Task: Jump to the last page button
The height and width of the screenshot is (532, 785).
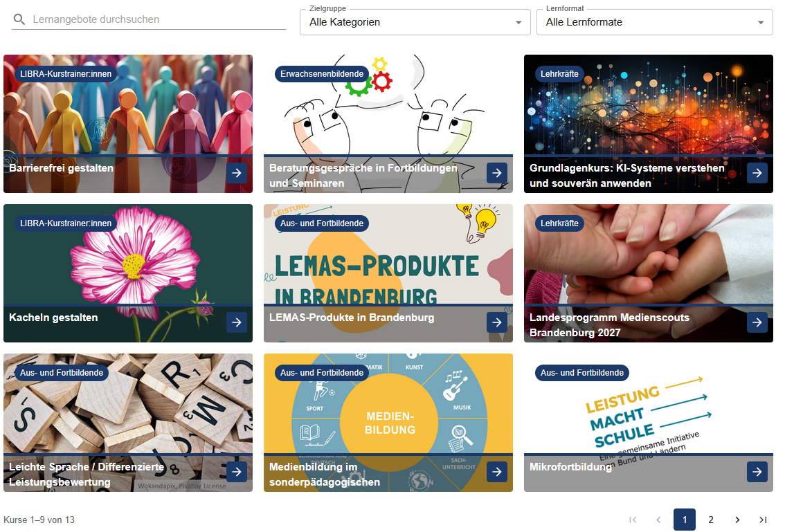Action: (x=762, y=520)
